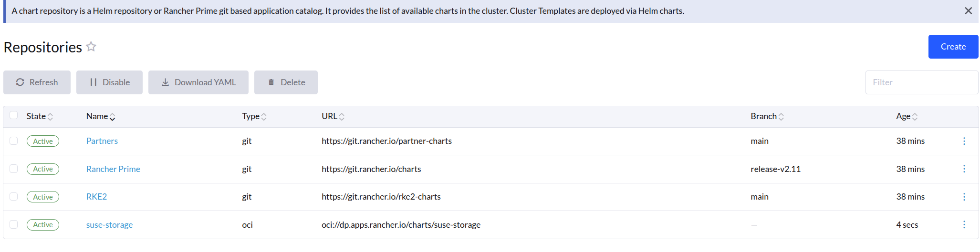
Task: Open the three-dot menu for suse-storage
Action: 964,225
